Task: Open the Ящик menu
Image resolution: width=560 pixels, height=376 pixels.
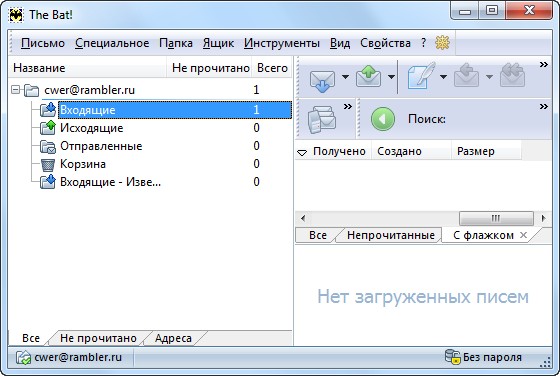Action: (218, 43)
